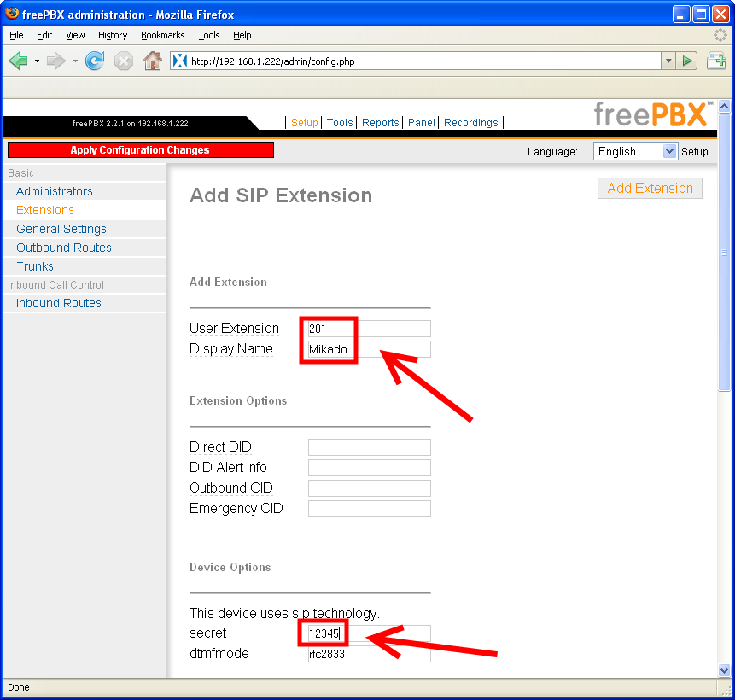Click the DID Alert Info field
This screenshot has width=735, height=700.
370,468
